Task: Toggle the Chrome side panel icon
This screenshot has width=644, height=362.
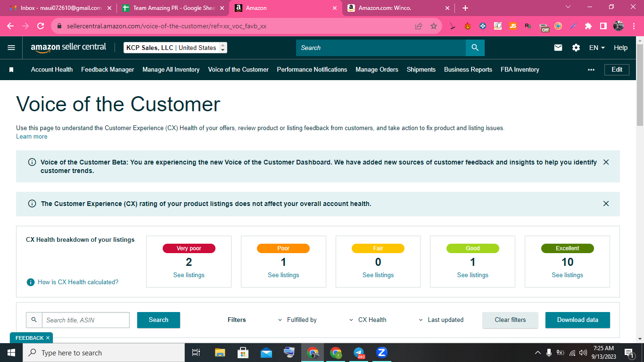Action: pyautogui.click(x=603, y=26)
